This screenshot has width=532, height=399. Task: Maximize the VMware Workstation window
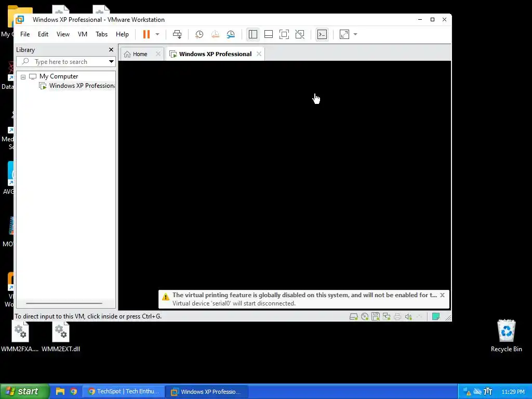[432, 19]
